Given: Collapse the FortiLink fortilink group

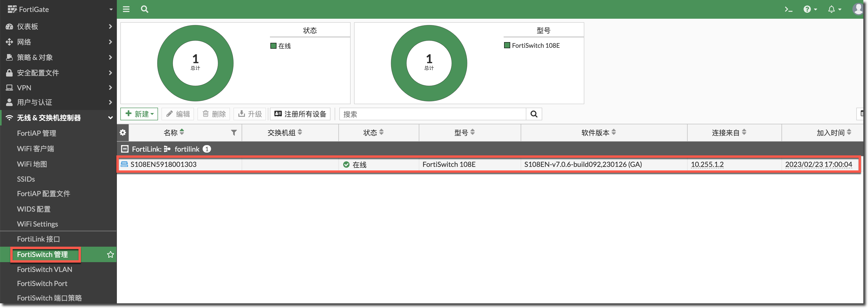Looking at the screenshot, I should (125, 149).
